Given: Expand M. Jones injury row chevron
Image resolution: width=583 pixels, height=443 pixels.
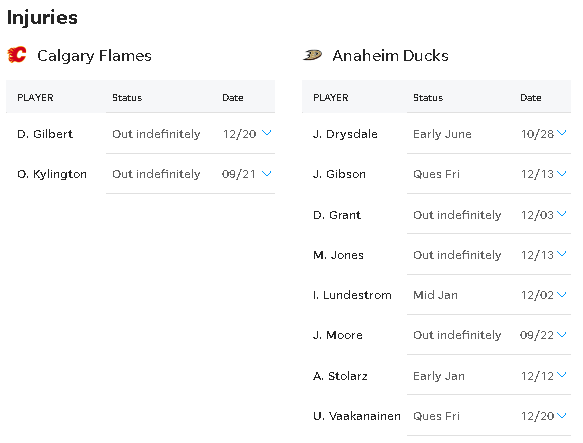Looking at the screenshot, I should click(561, 254).
